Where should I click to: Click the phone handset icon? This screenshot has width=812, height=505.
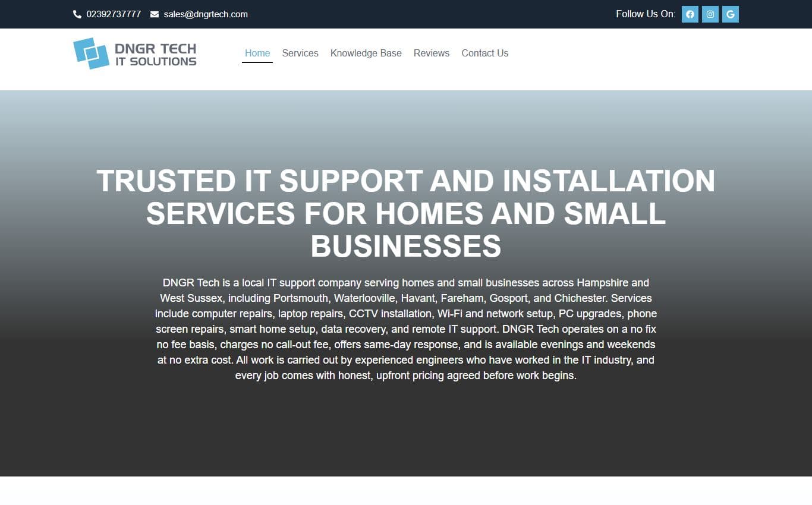[x=77, y=14]
